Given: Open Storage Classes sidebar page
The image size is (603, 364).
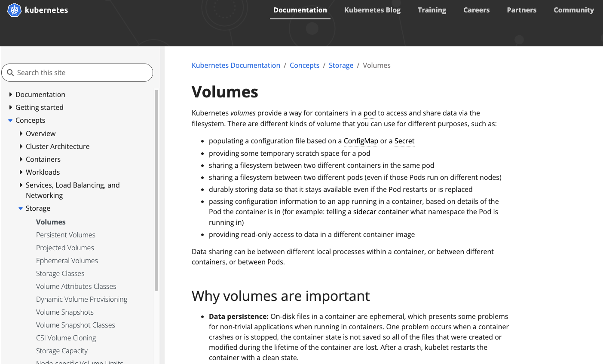Looking at the screenshot, I should [x=60, y=273].
